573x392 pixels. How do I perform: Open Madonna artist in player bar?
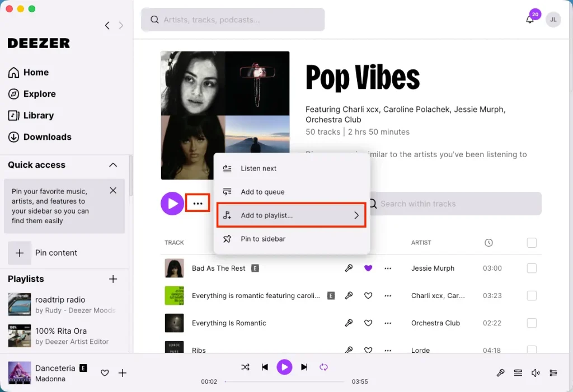coord(50,379)
